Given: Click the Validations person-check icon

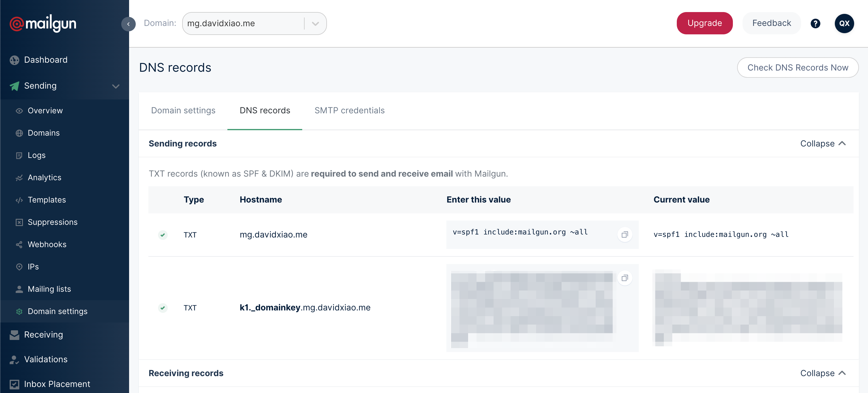Looking at the screenshot, I should coord(14,360).
